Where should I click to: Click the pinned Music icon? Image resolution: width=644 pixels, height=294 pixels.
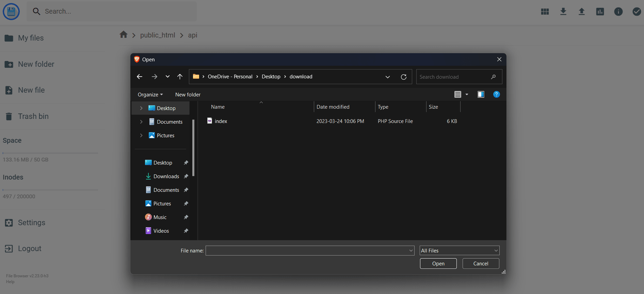(x=148, y=217)
